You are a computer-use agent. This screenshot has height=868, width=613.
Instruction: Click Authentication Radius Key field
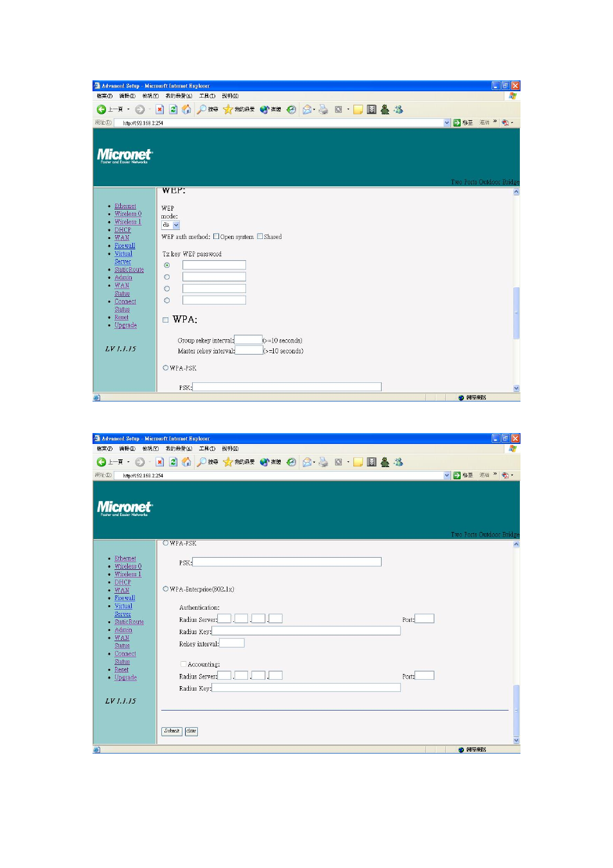[306, 631]
